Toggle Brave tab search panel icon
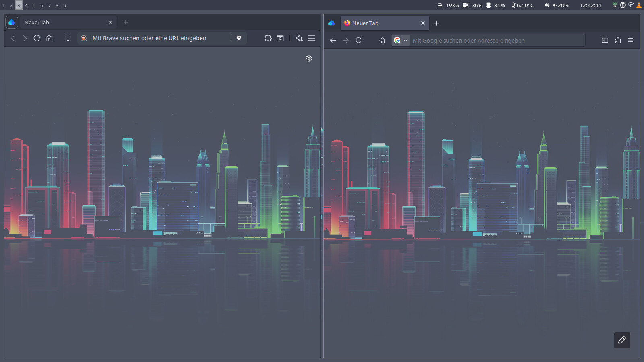 (280, 38)
